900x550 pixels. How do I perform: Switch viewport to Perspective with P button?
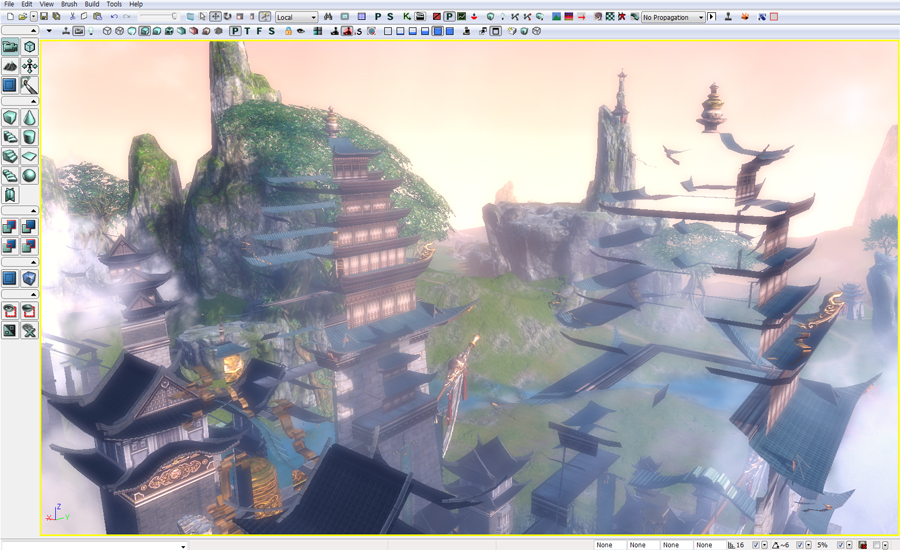pos(235,31)
